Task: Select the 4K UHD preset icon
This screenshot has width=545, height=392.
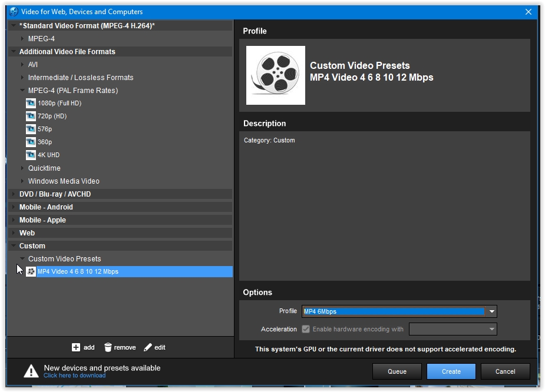Action: tap(31, 155)
